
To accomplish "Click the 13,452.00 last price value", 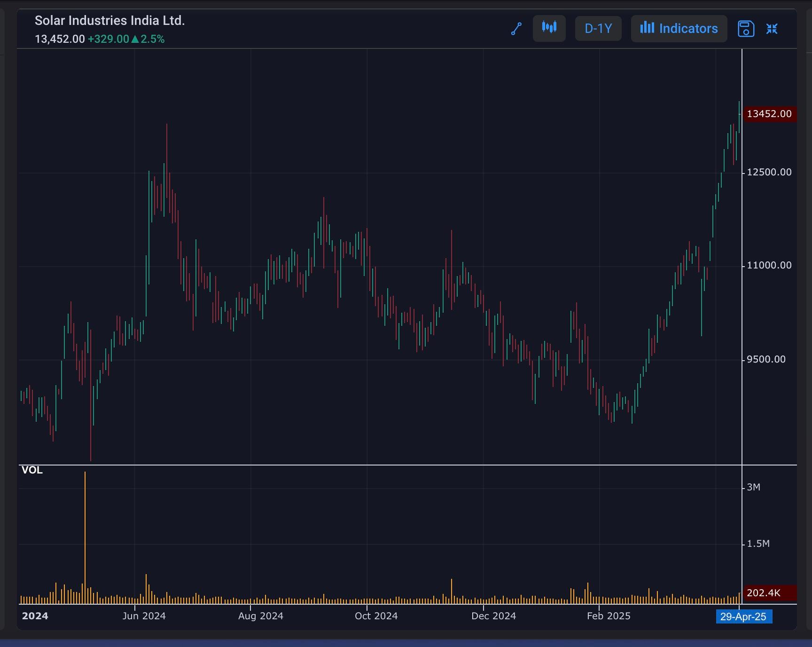I will pos(60,39).
